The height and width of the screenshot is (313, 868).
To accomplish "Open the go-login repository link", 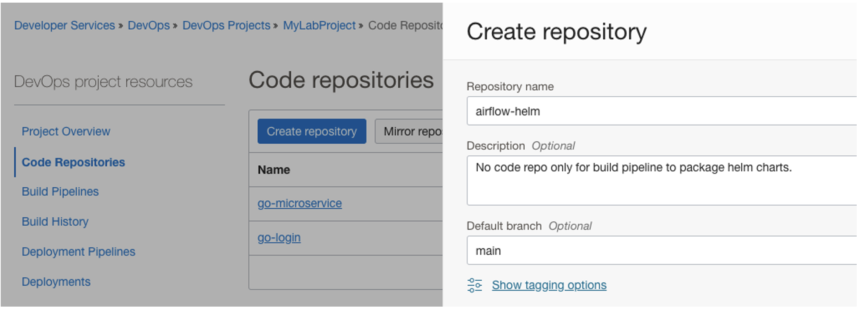I will coord(279,237).
